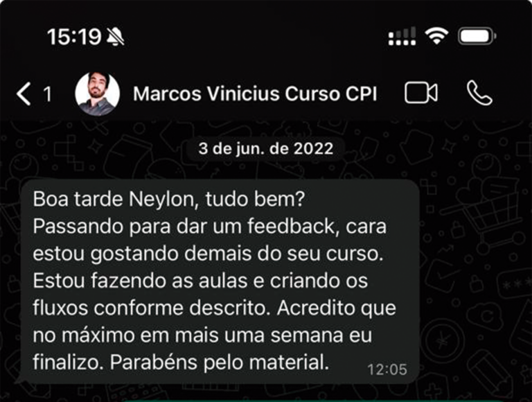
Task: Tap the muted bell icon in status bar
Action: pos(116,36)
